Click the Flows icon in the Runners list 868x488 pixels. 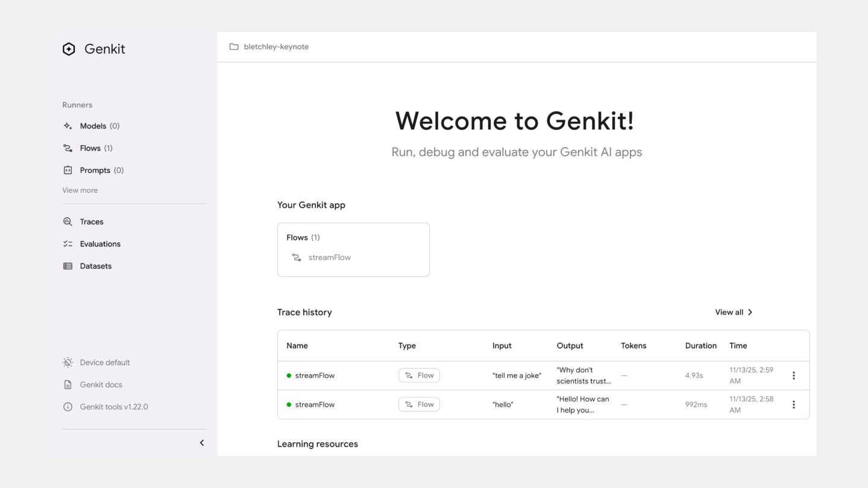68,148
